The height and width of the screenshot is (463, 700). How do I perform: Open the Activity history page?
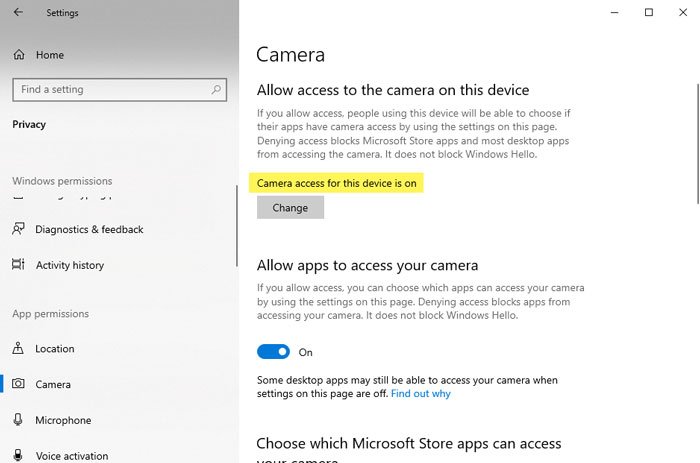click(70, 265)
